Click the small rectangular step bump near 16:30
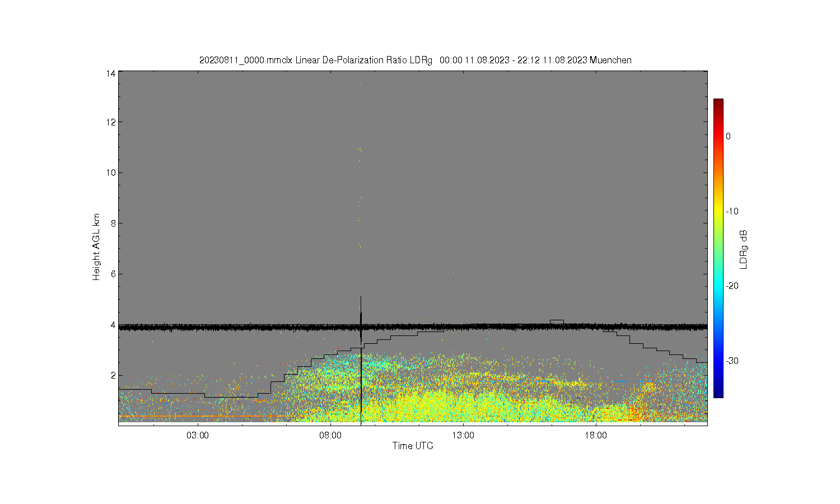 557,322
